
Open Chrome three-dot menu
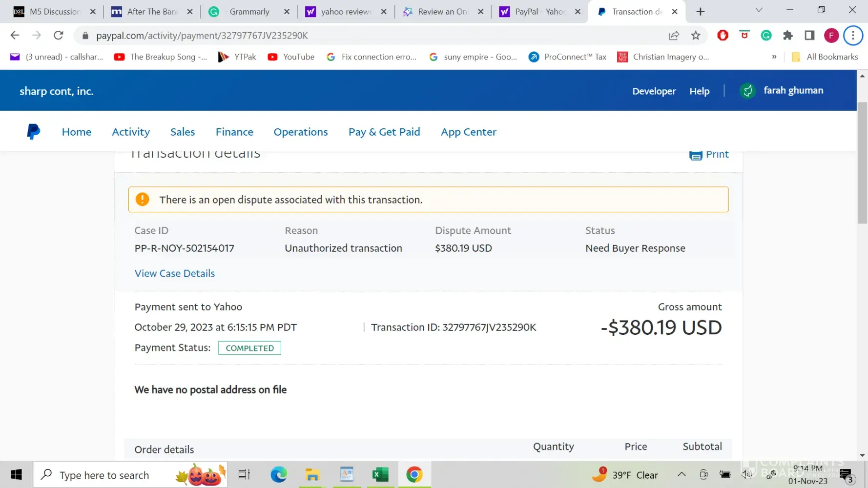(853, 35)
